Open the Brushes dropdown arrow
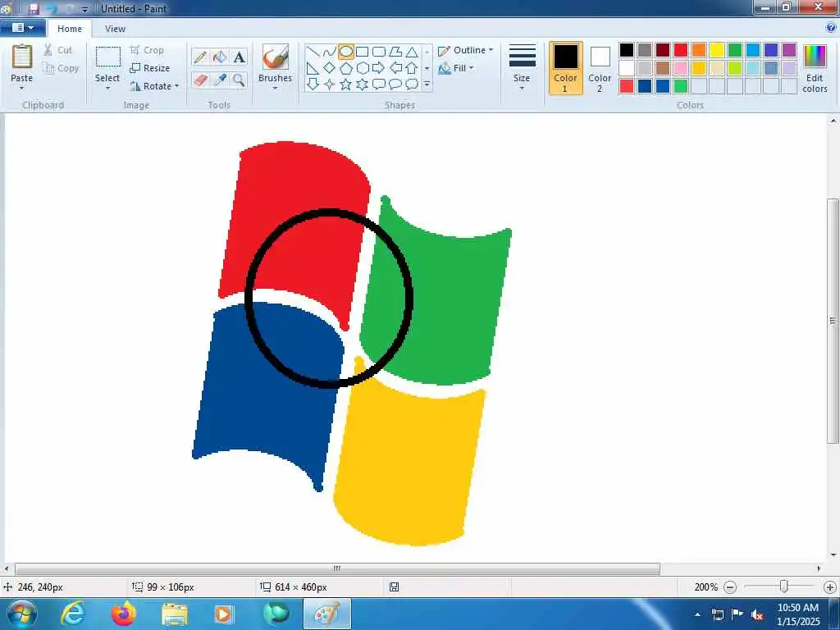This screenshot has height=630, width=840. point(275,89)
